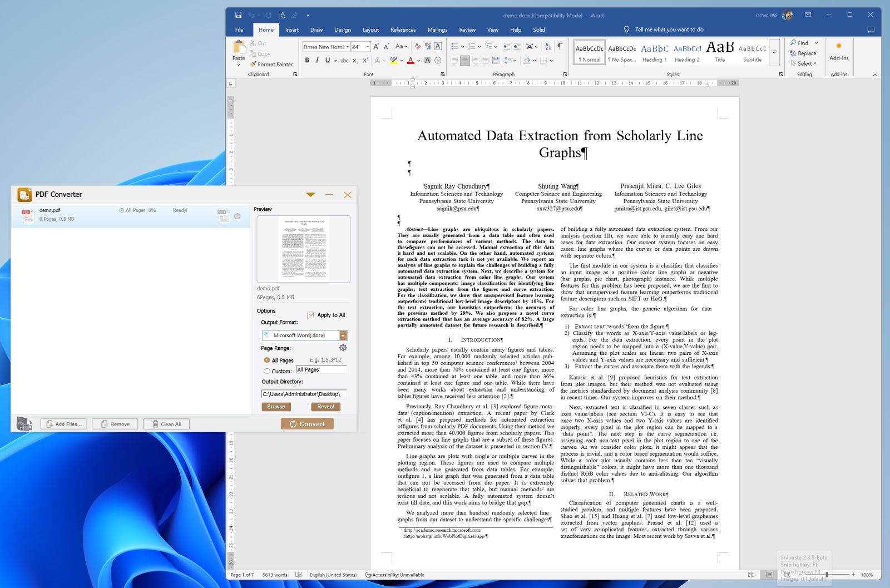
Task: Click Remove button in PDF Converter
Action: pyautogui.click(x=115, y=424)
